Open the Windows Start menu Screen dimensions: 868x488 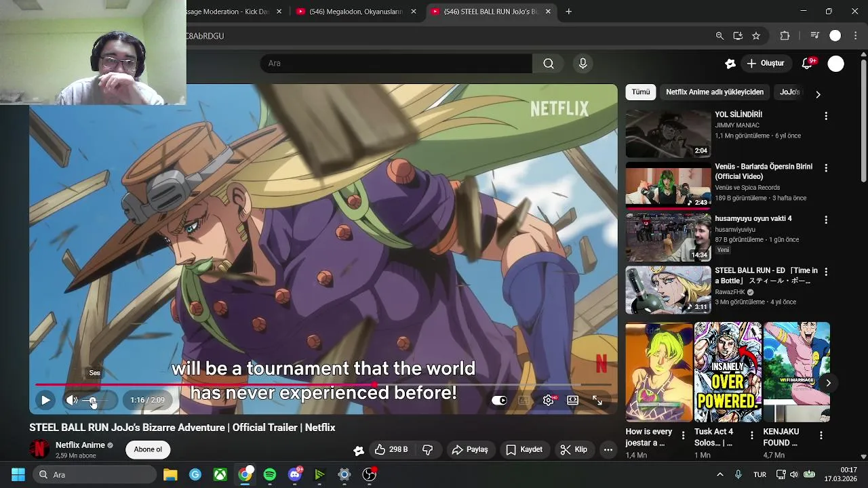18,474
